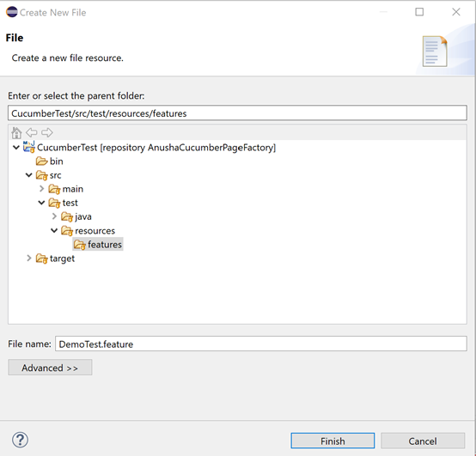Click the bin folder icon
This screenshot has width=476, height=456.
pyautogui.click(x=41, y=161)
